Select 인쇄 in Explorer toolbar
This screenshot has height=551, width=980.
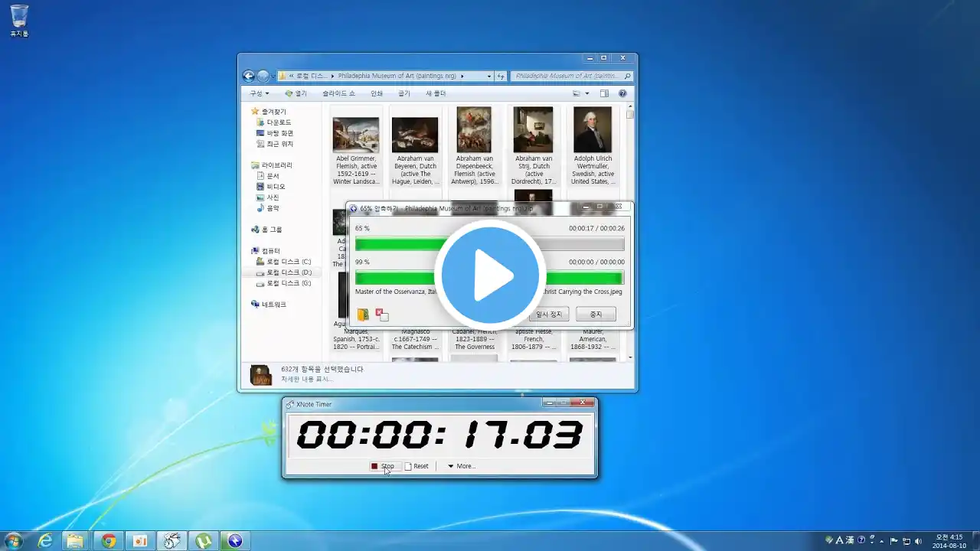pos(377,93)
